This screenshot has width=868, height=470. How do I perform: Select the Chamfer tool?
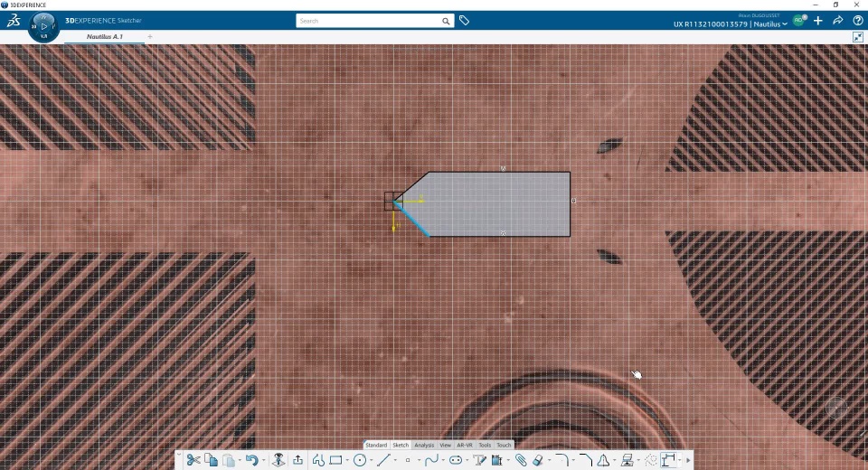pos(586,459)
